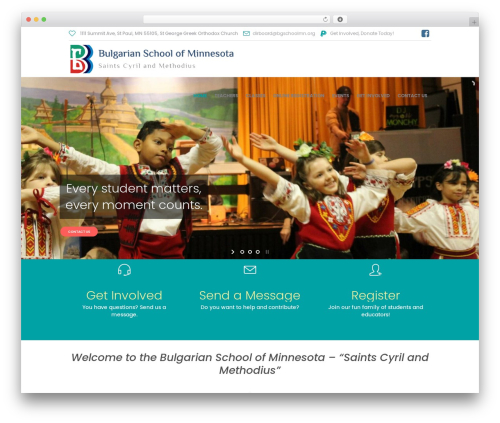This screenshot has width=500, height=423.
Task: Open the Classes menu item
Action: [256, 96]
